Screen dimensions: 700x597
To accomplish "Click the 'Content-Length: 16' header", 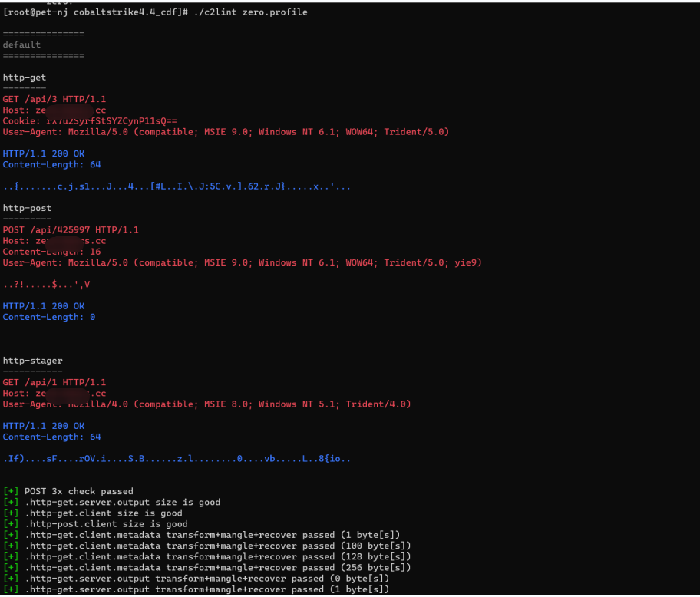I will [51, 252].
